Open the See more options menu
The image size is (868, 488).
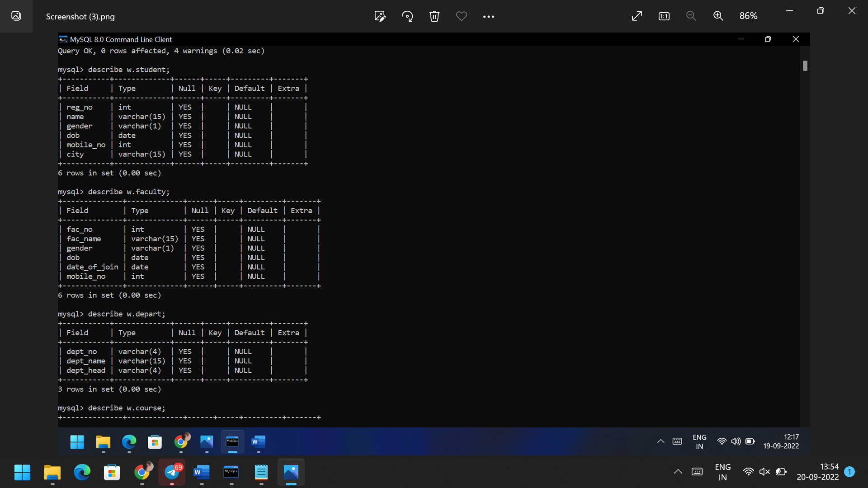click(488, 16)
